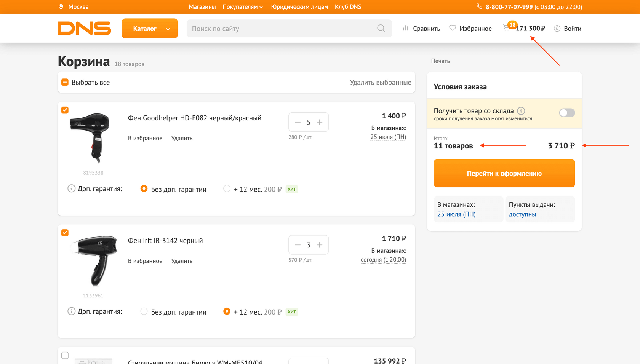The image size is (640, 364).
Task: Click the product code 8195338
Action: (x=93, y=173)
